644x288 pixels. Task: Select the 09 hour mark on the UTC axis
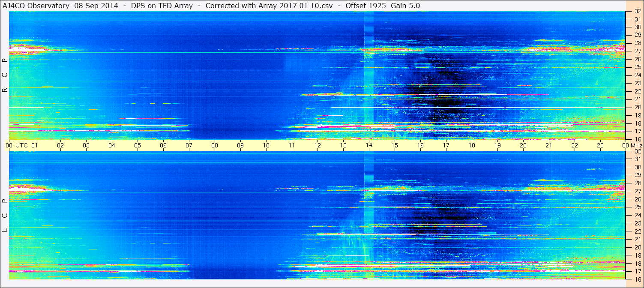tap(240, 145)
